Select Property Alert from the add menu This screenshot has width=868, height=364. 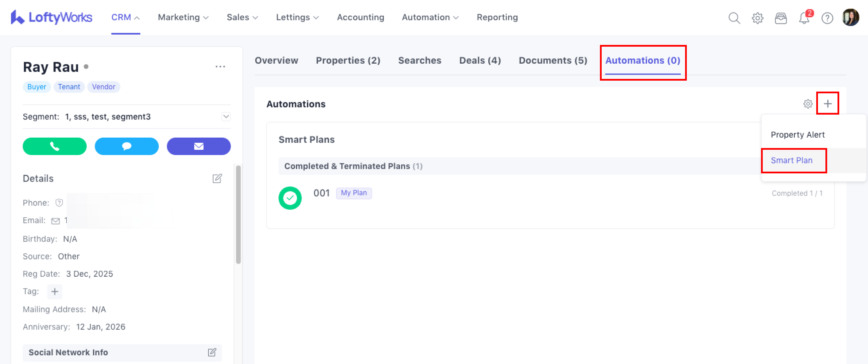click(797, 134)
